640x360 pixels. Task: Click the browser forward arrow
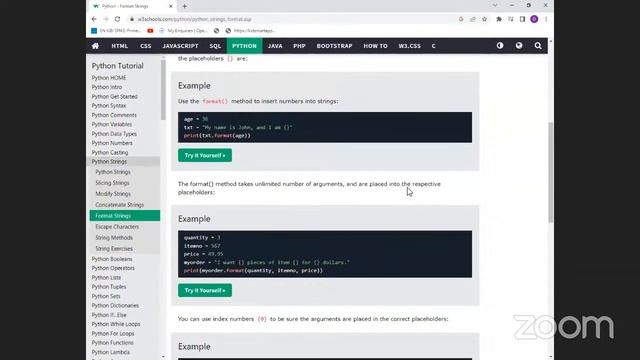(x=106, y=19)
